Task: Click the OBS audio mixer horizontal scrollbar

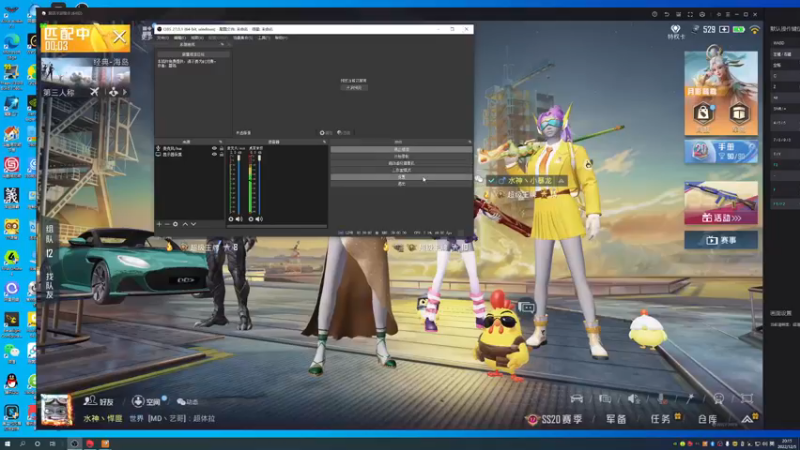Action: [277, 226]
